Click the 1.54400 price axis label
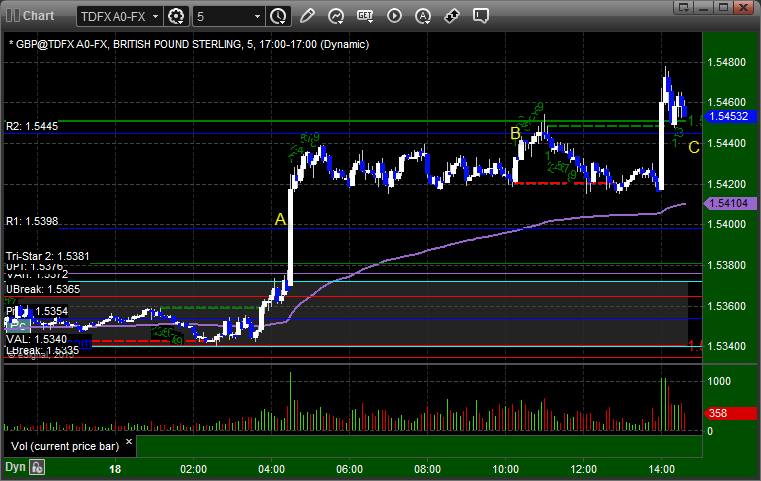 [727, 143]
